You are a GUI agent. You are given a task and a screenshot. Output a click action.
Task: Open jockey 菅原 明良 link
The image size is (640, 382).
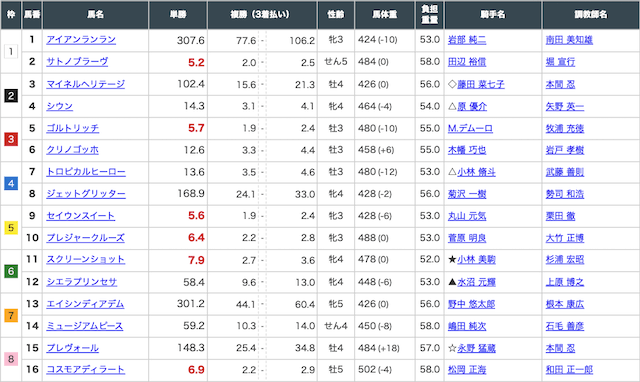[467, 238]
